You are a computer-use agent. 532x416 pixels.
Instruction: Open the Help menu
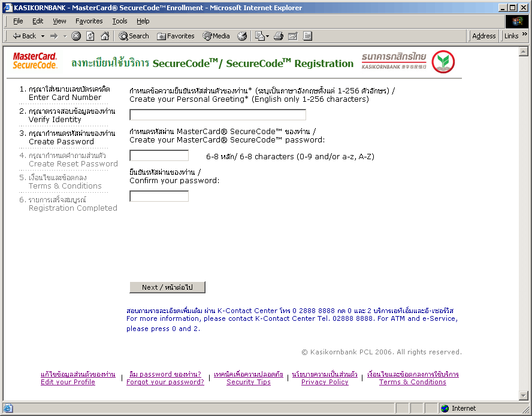pos(143,21)
